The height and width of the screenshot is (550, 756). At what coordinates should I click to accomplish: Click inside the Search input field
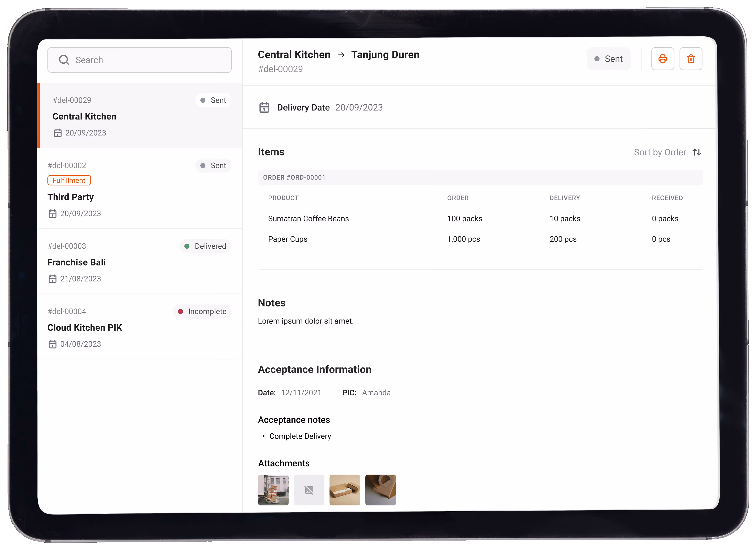pyautogui.click(x=150, y=60)
